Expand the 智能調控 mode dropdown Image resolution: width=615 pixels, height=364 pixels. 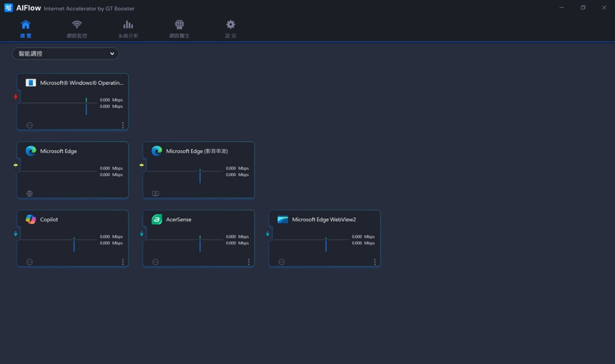(65, 53)
